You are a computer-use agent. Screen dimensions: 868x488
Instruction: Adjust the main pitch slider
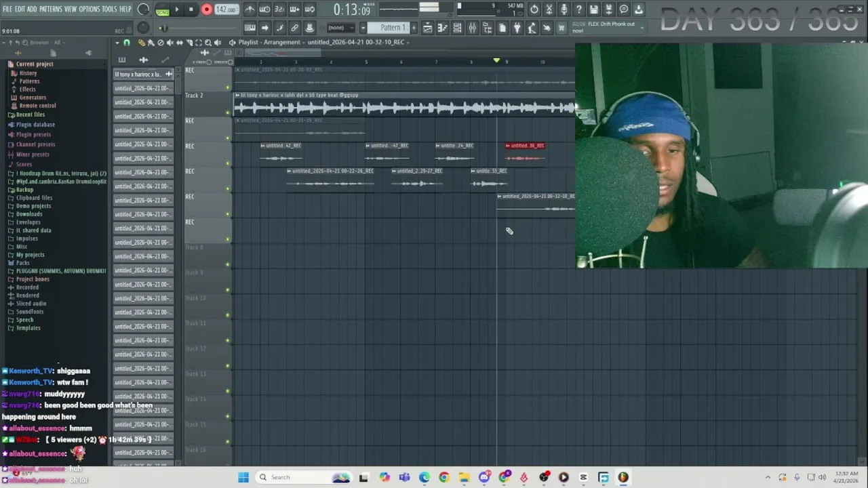[164, 28]
